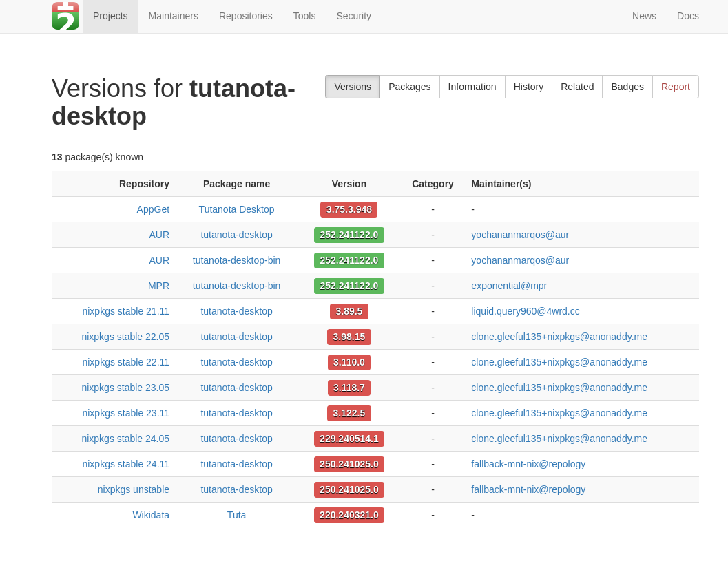Open the Badges tab

pos(627,87)
